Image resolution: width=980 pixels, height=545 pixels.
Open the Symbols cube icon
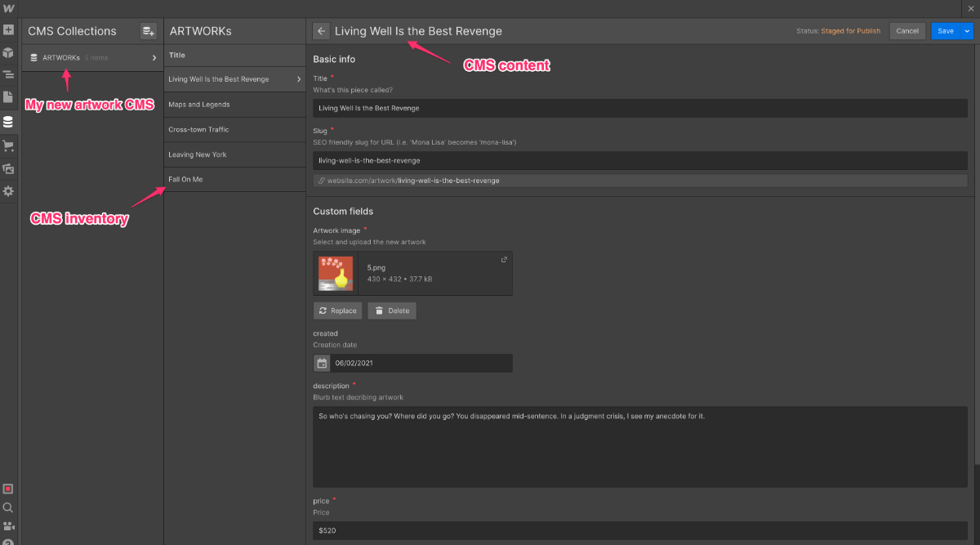(x=8, y=53)
